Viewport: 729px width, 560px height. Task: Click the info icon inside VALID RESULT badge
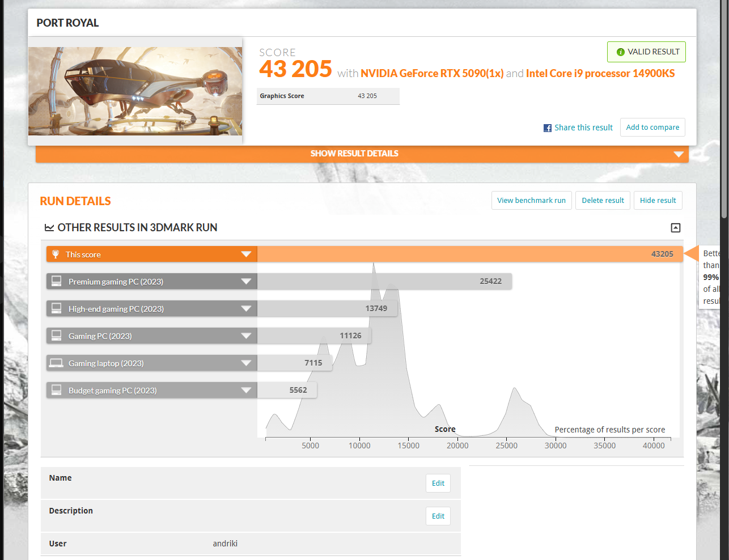(x=621, y=52)
